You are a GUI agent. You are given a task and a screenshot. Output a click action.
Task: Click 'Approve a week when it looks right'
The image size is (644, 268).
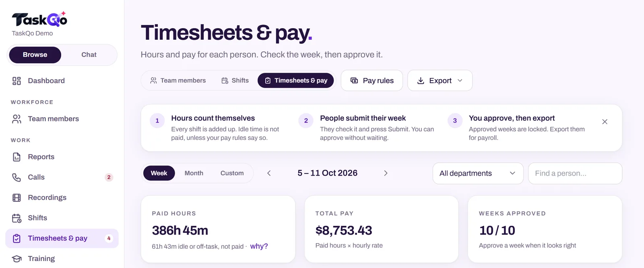[527, 245]
